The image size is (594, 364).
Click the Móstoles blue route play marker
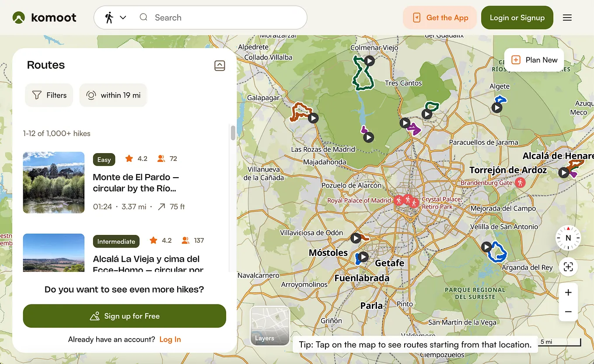tap(363, 257)
